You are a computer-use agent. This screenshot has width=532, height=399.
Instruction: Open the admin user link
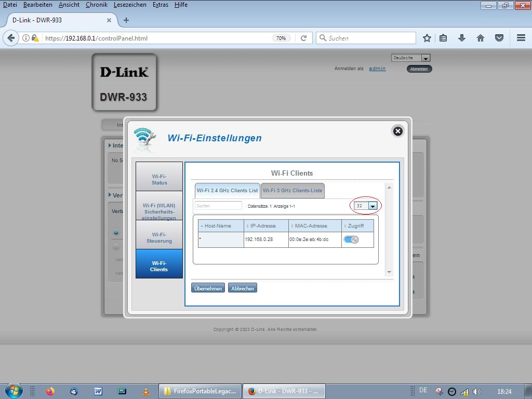click(377, 69)
